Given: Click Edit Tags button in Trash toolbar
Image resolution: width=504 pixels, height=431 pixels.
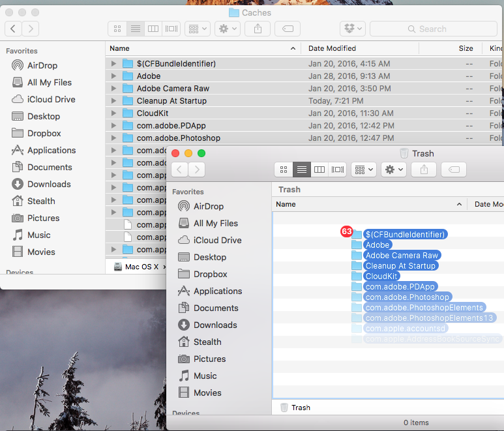Looking at the screenshot, I should (x=454, y=170).
